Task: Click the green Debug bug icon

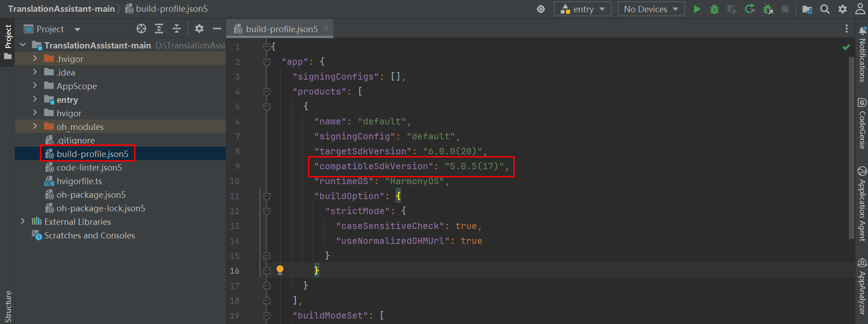Action: (714, 9)
